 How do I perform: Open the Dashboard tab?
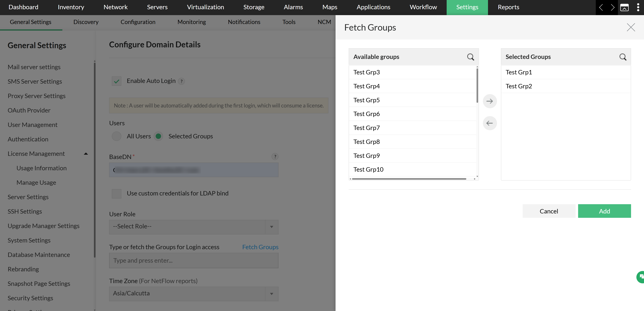pos(24,7)
